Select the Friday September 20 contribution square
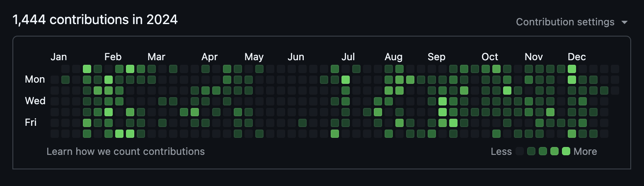This screenshot has width=644, height=186. (453, 122)
